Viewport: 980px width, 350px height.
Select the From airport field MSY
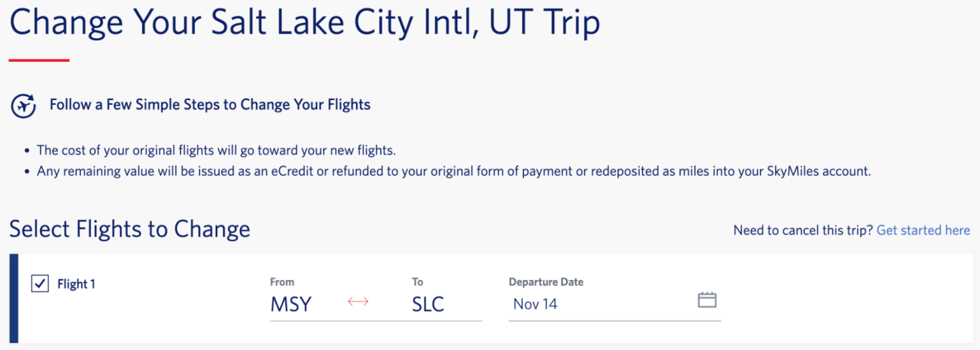[x=291, y=304]
